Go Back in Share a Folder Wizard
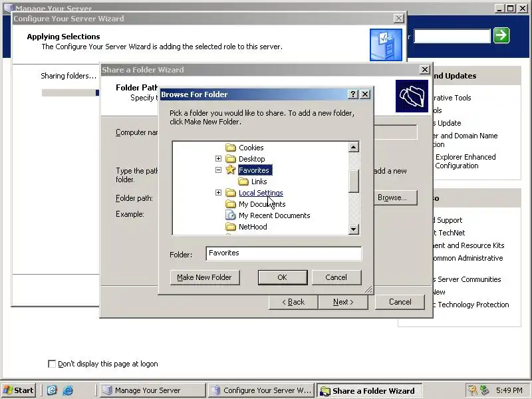Screen dimensions: 532x399 click(x=293, y=302)
